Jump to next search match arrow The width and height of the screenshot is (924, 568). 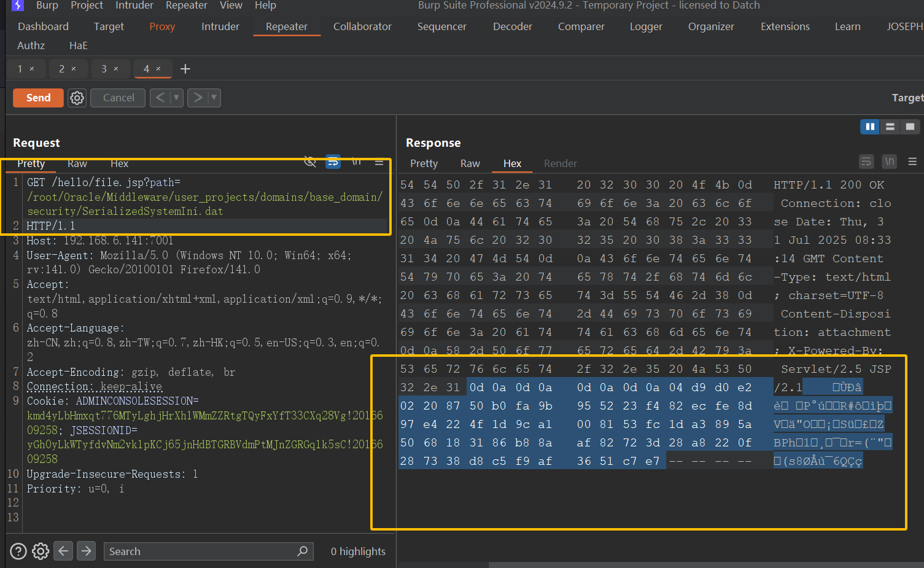coord(87,551)
